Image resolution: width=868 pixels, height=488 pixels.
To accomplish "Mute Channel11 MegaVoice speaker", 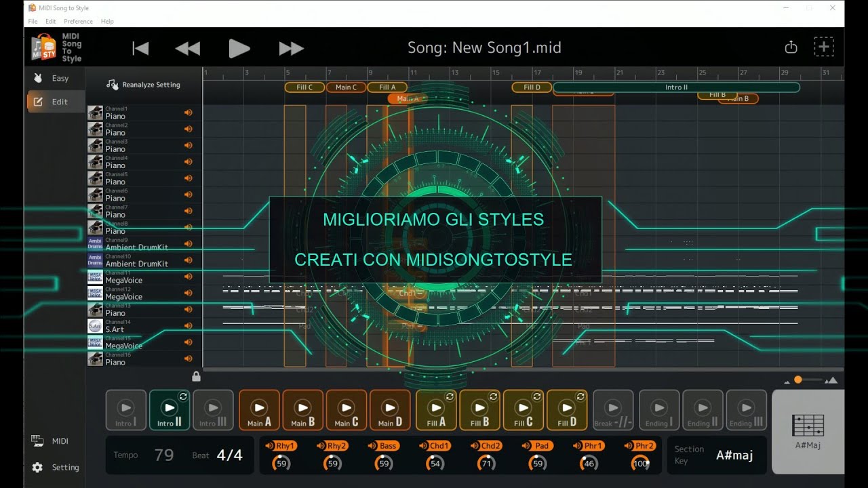I will (x=189, y=277).
